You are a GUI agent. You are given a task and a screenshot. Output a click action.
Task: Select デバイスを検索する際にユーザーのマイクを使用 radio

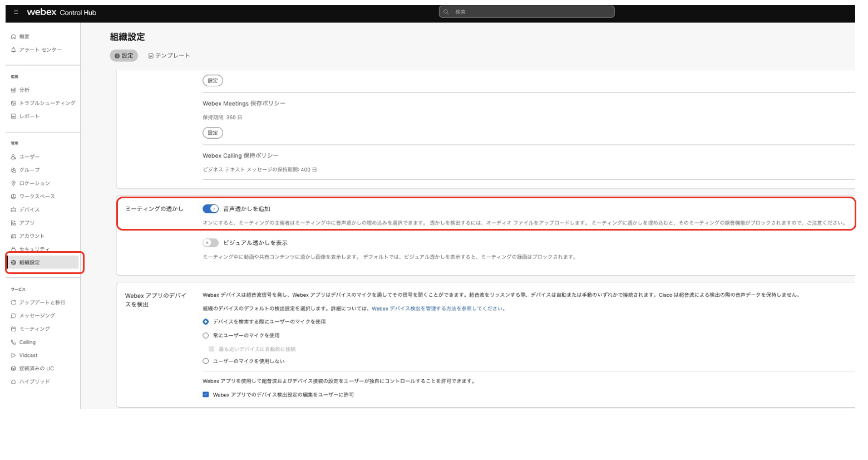pyautogui.click(x=206, y=322)
